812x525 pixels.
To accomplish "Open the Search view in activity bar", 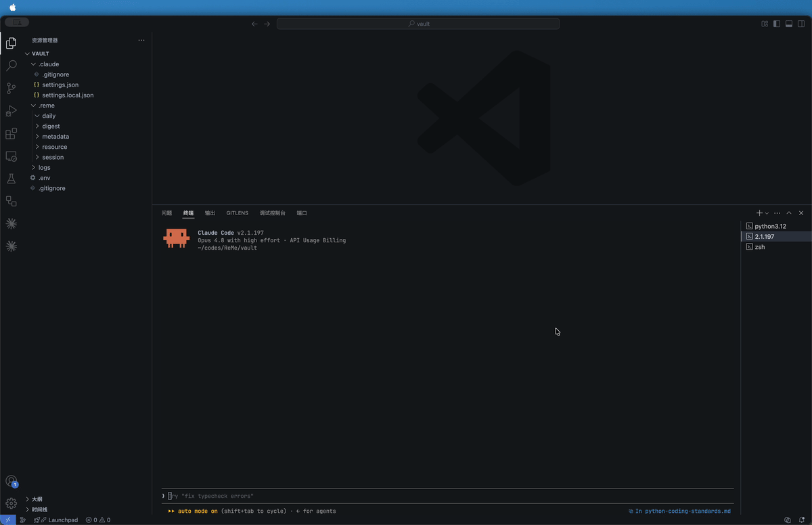I will click(x=11, y=66).
